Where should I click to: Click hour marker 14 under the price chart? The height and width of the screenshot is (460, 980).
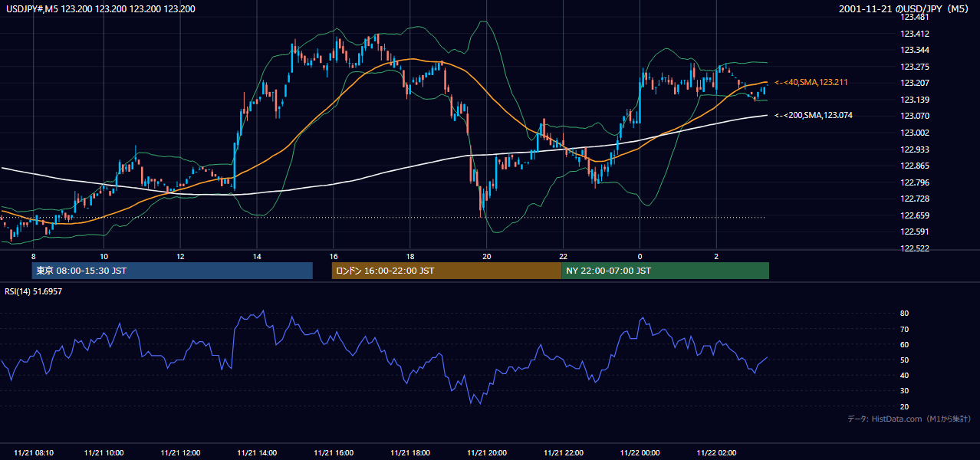257,256
